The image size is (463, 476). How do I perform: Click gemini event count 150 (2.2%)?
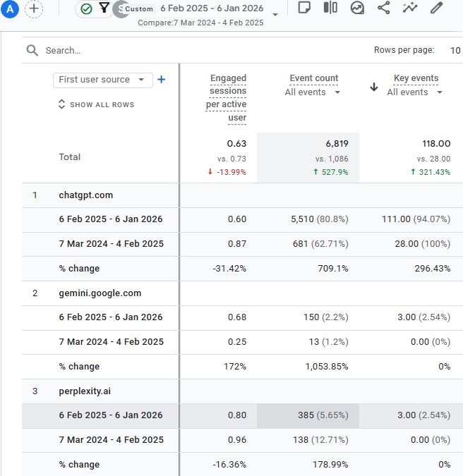[x=326, y=317]
